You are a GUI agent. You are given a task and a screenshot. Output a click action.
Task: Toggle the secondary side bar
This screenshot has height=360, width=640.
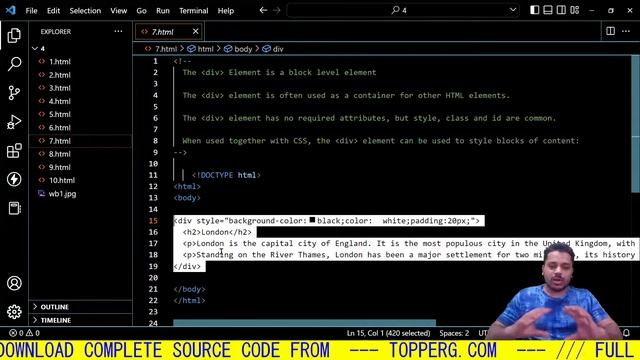561,10
